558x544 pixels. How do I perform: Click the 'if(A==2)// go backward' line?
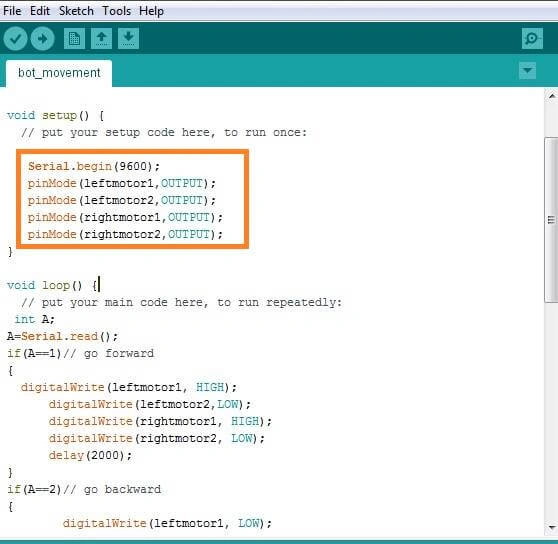click(x=84, y=490)
